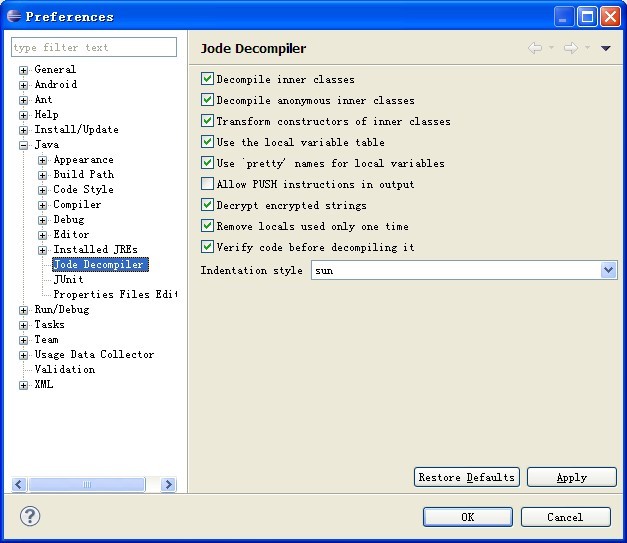Viewport: 627px width, 543px height.
Task: Click the Apply button
Action: 572,477
